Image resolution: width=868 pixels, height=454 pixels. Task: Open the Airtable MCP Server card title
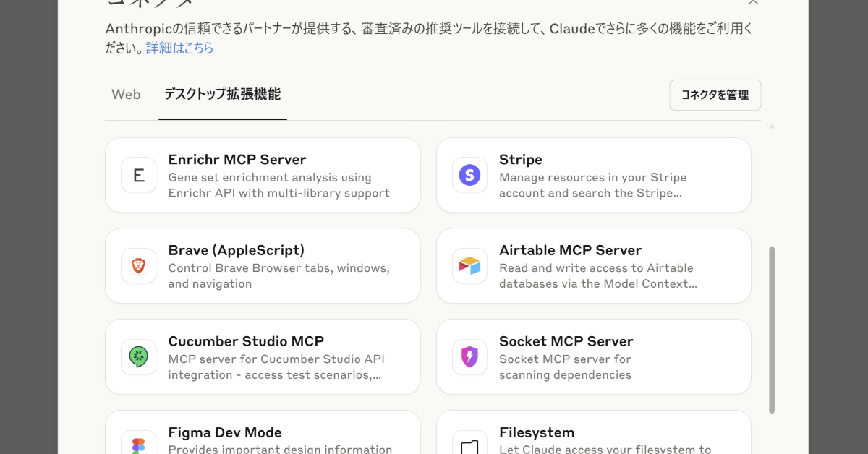tap(570, 251)
